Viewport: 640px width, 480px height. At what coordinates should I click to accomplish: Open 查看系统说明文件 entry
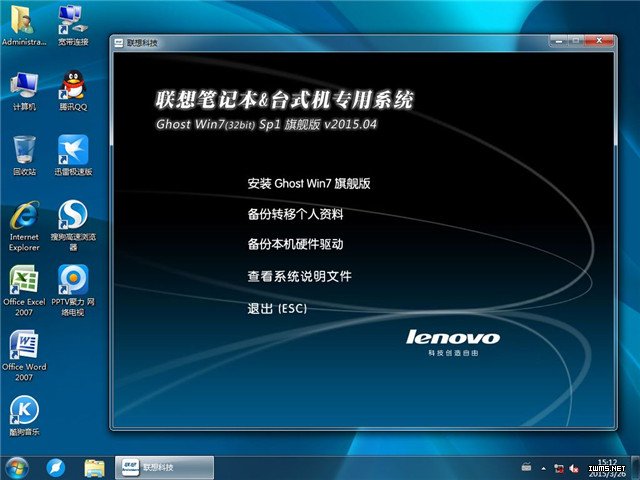point(299,276)
